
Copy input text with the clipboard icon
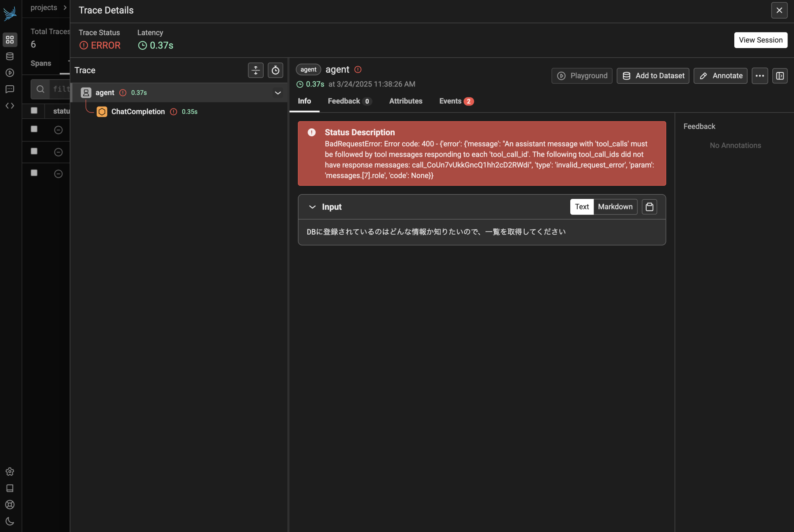649,207
